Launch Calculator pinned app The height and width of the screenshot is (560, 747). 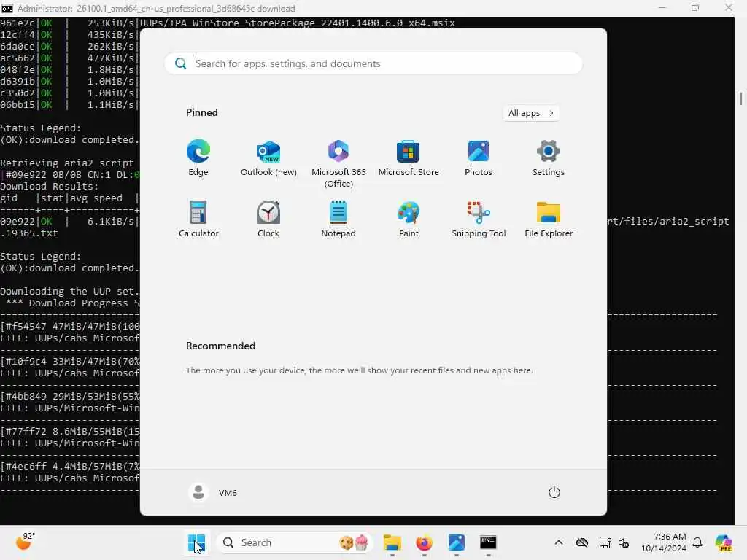(x=198, y=220)
